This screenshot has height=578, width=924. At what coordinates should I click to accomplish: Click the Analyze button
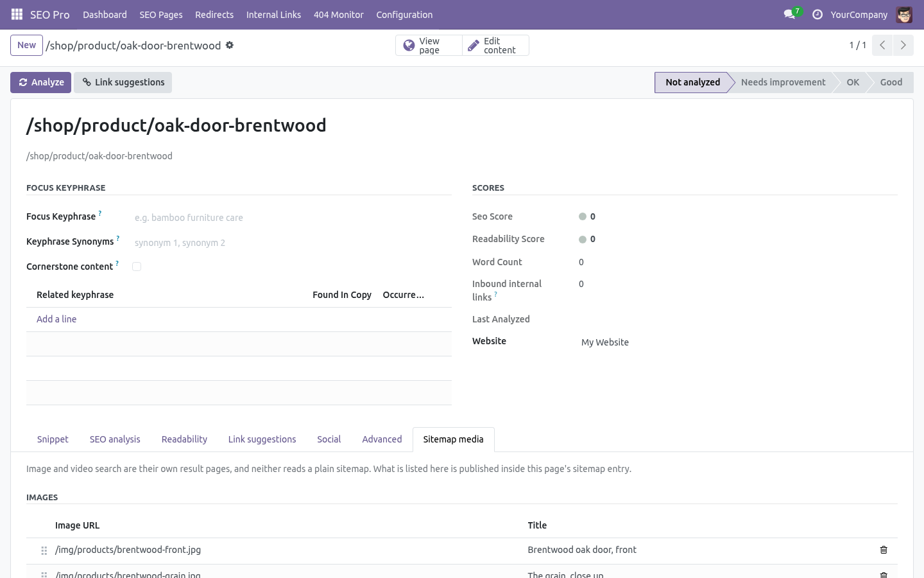[x=40, y=82]
